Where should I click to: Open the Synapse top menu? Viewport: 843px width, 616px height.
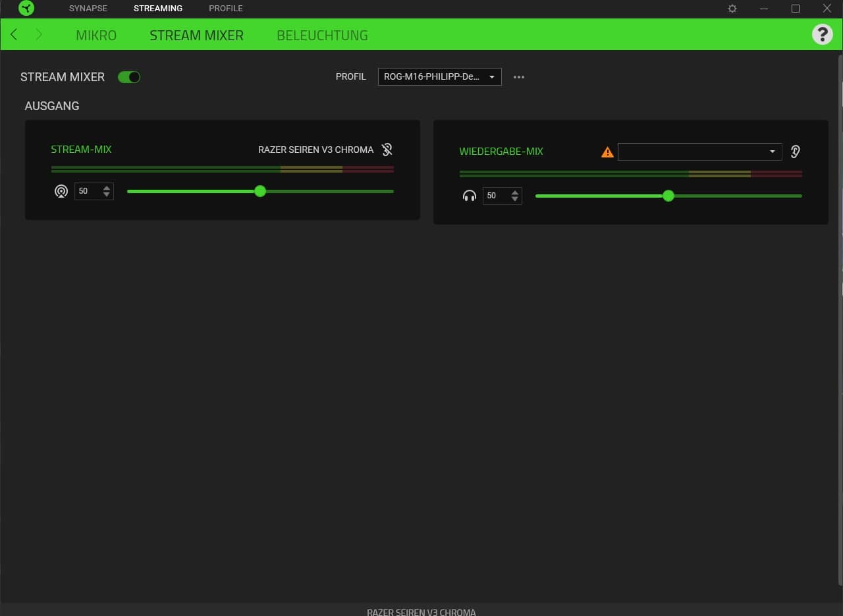(x=88, y=9)
